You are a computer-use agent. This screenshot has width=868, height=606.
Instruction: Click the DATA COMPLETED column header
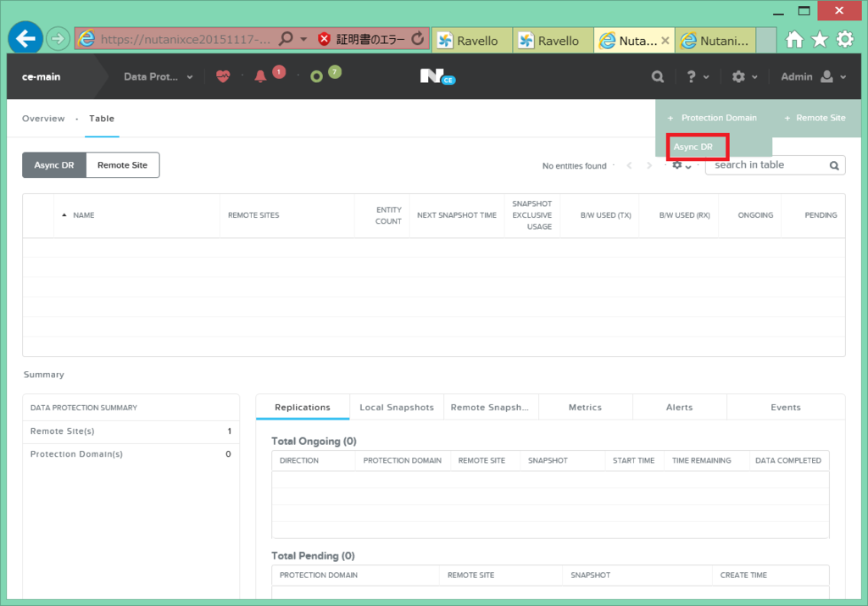pos(788,460)
